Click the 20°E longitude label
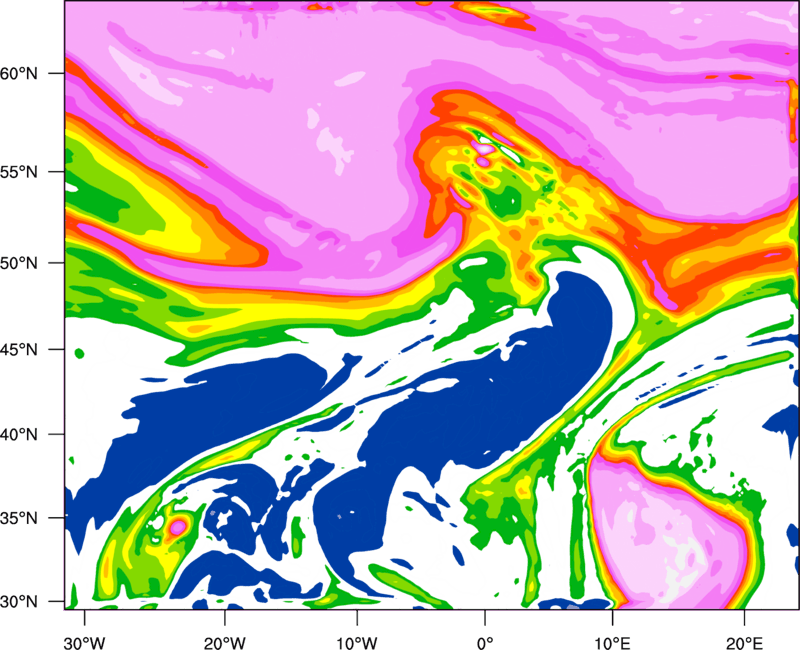The height and width of the screenshot is (650, 800). coord(744,643)
